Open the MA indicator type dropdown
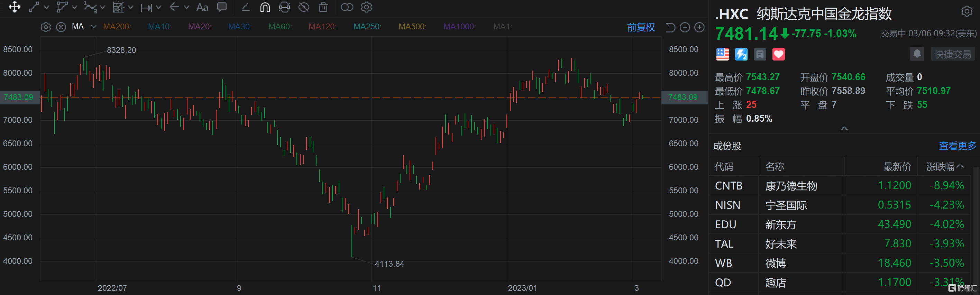 click(94, 27)
